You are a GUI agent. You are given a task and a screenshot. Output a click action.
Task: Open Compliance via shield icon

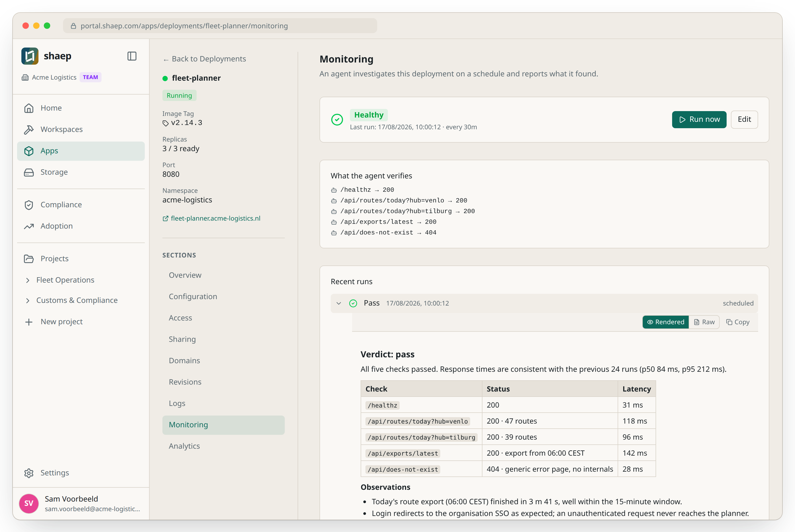point(29,205)
